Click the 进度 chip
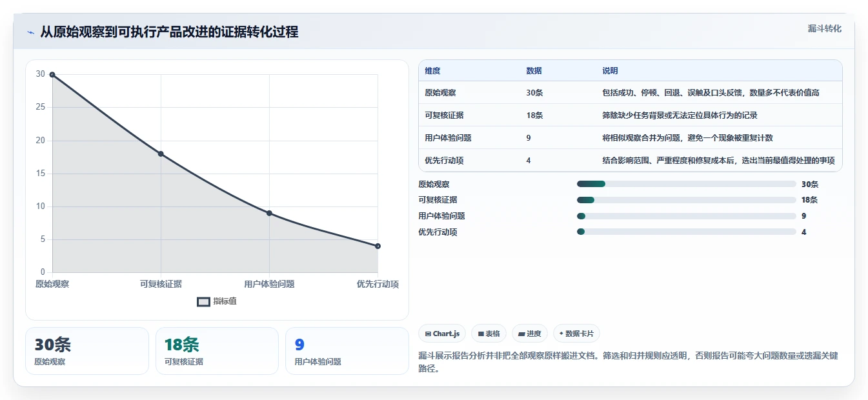 click(529, 334)
